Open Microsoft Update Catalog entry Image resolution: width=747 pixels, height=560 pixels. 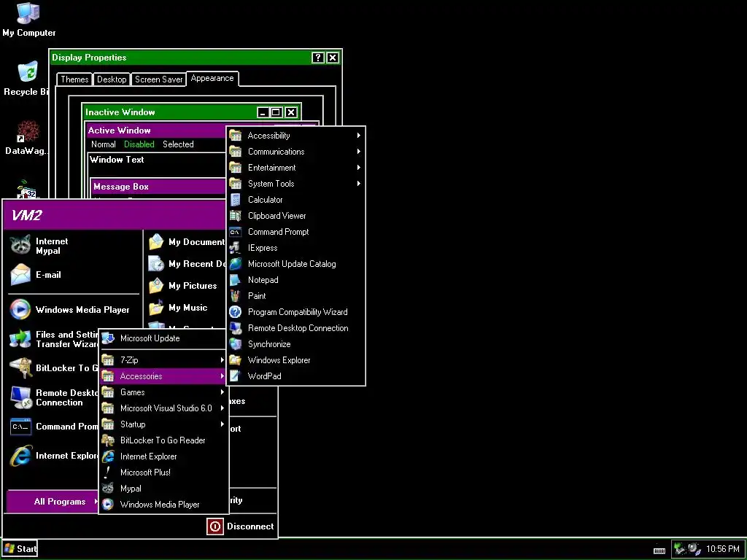coord(295,264)
